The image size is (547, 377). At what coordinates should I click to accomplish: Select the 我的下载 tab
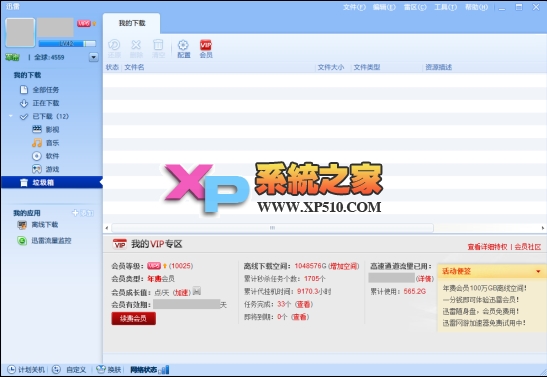(x=132, y=23)
